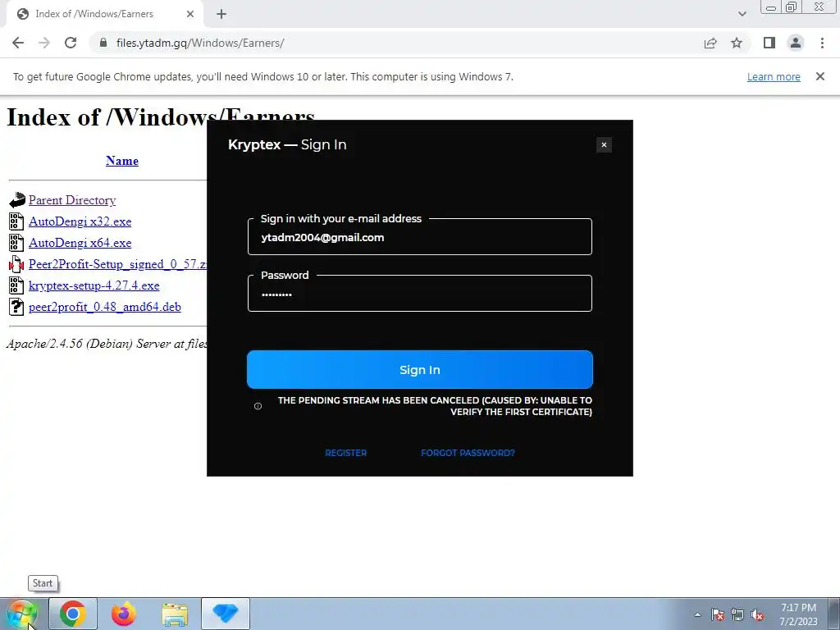Click the Chrome taskbar icon
The width and height of the screenshot is (840, 630).
click(73, 614)
